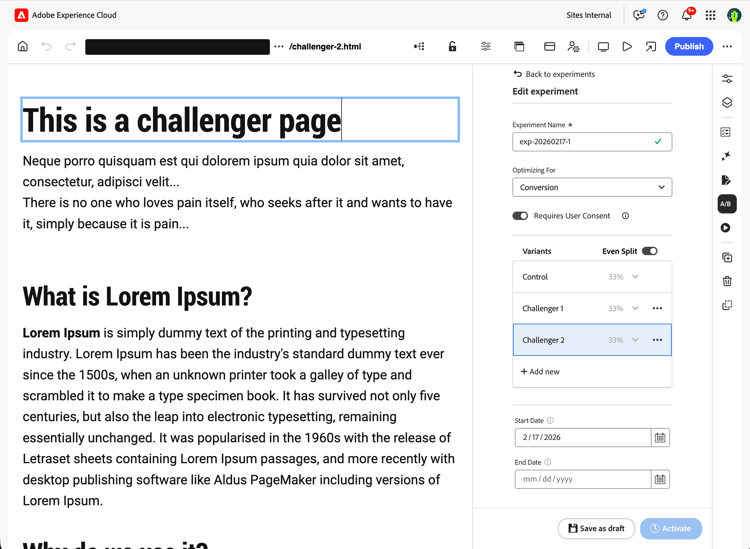This screenshot has width=750, height=549.
Task: Click the End Date mm/dd/yyyy field
Action: 583,479
